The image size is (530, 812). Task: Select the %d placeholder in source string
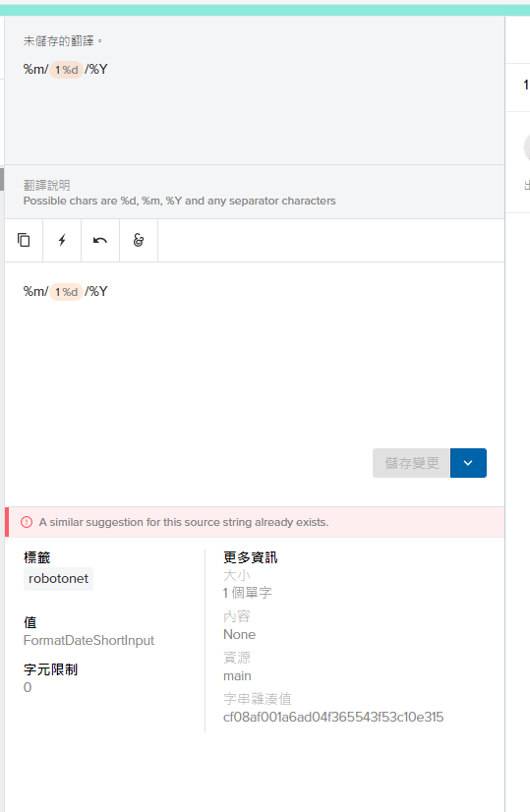pos(66,70)
